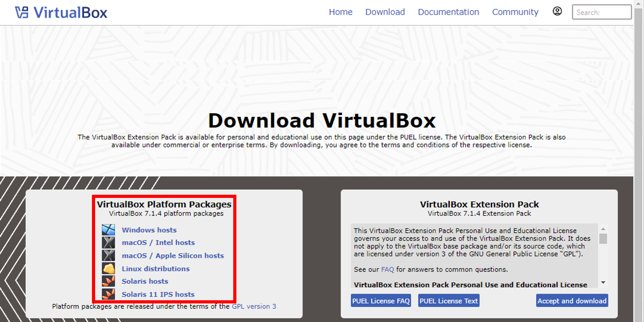
Task: Click the Accept and download button
Action: pyautogui.click(x=572, y=300)
